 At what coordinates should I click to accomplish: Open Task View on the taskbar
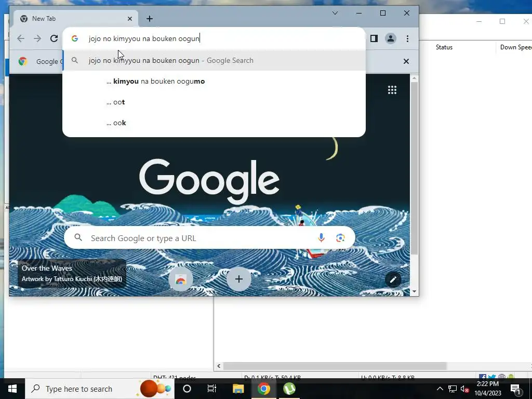coord(212,389)
